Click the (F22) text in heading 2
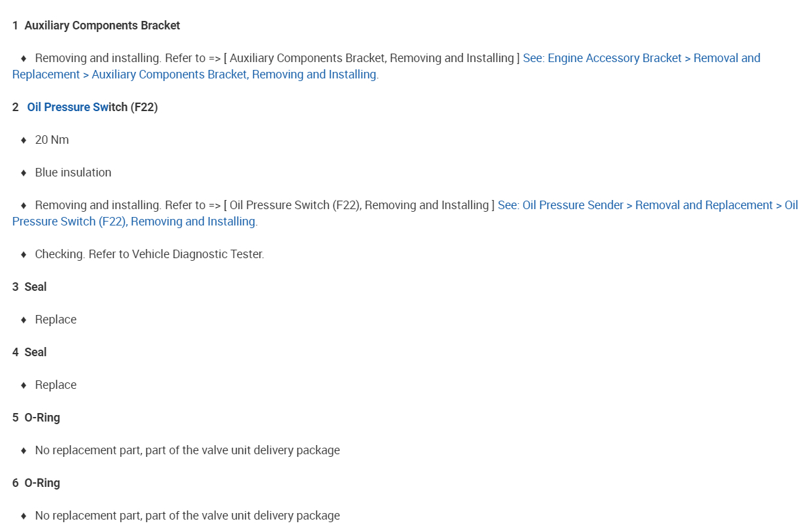 tap(144, 107)
